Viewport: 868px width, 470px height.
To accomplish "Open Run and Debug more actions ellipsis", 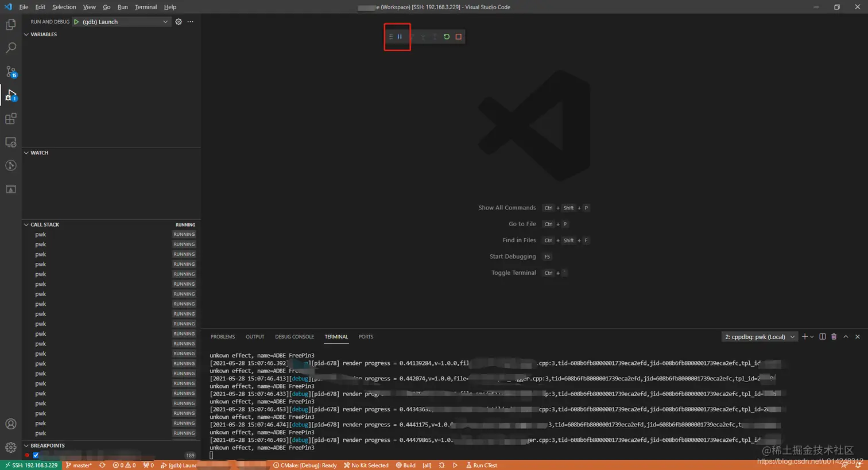I will (x=191, y=22).
